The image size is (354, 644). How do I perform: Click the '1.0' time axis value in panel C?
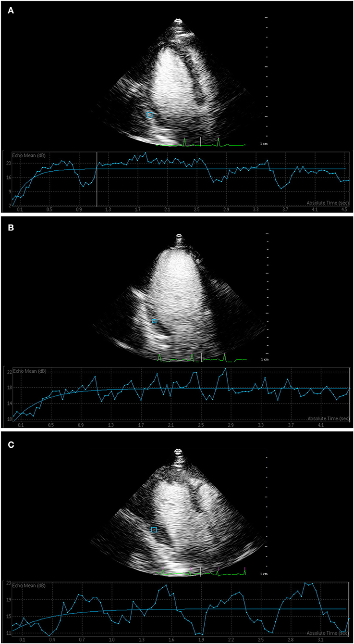(x=111, y=640)
